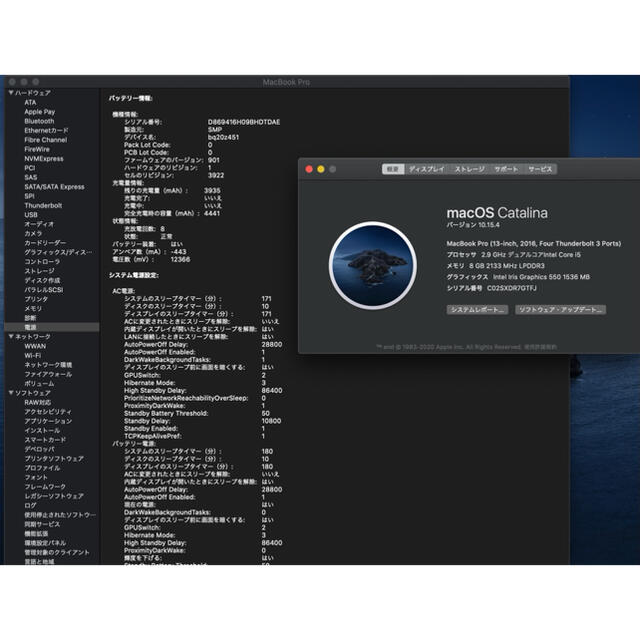Image resolution: width=640 pixels, height=640 pixels.
Task: Select ログ in the sidebar
Action: click(30, 506)
